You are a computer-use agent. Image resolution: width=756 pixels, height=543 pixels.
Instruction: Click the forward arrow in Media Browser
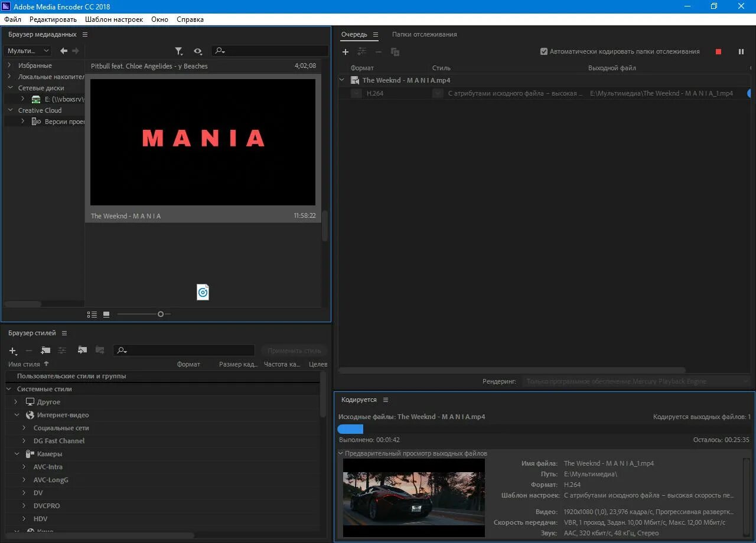(x=75, y=51)
